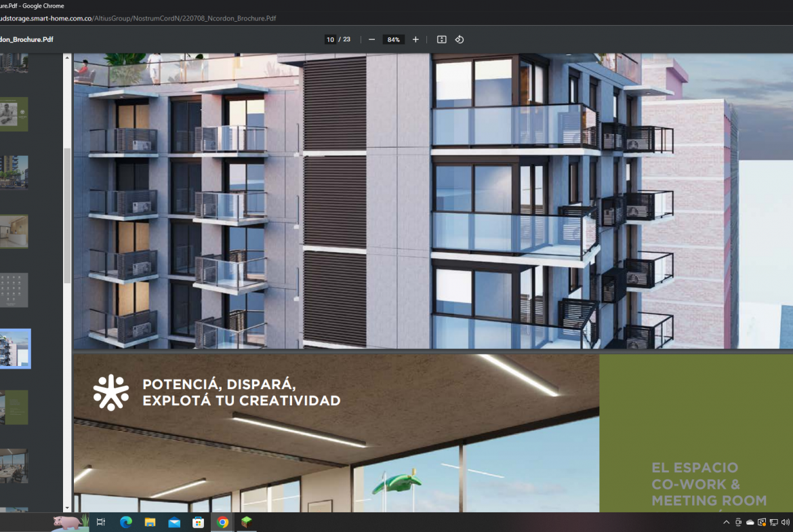Zoom out using the minus button

tap(371, 39)
